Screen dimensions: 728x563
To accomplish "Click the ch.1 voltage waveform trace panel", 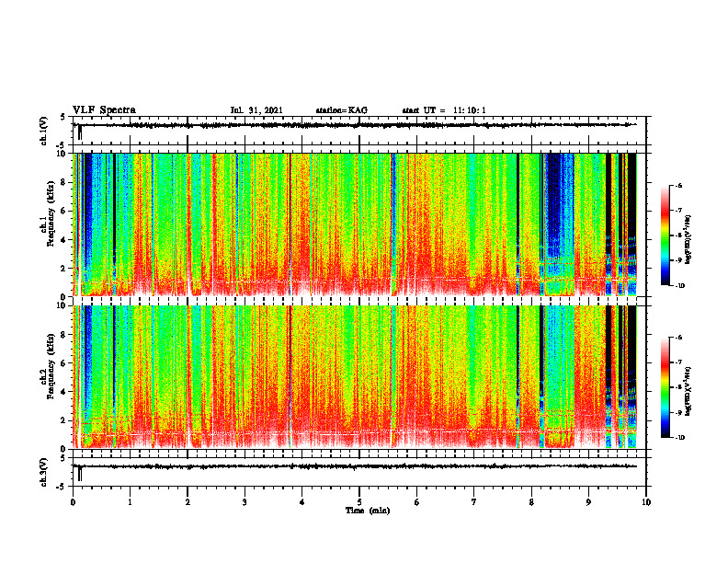I will pyautogui.click(x=358, y=131).
